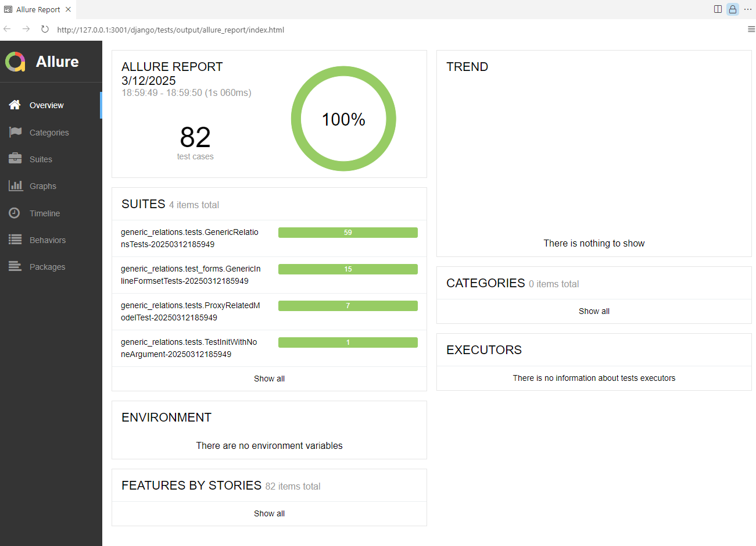Image resolution: width=756 pixels, height=546 pixels.
Task: Click the Behaviors list icon
Action: [15, 240]
